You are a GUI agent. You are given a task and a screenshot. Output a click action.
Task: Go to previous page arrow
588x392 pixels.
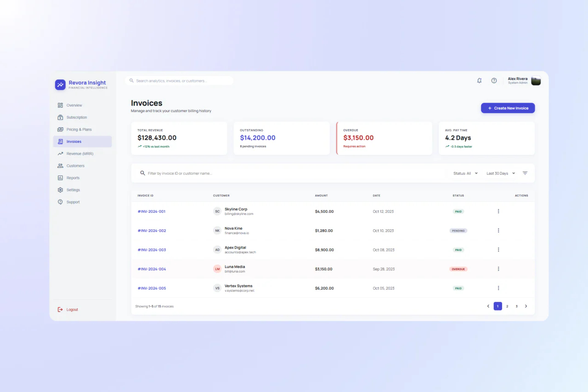click(488, 306)
